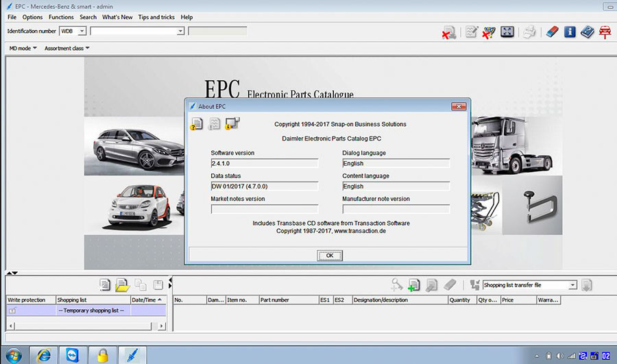Viewport: 617px width, 364px height.
Task: Click the vertical splitter arrows between list panels
Action: pos(171,282)
